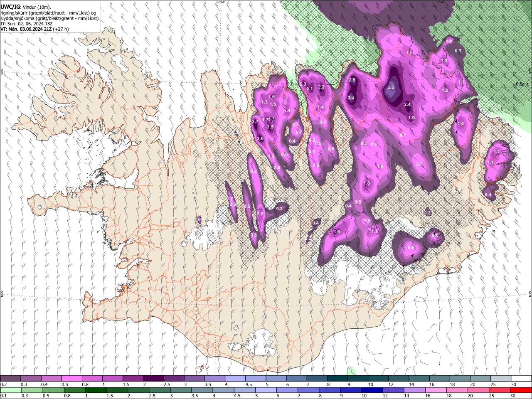Click the 2.6 snowfall value on map

260,138
